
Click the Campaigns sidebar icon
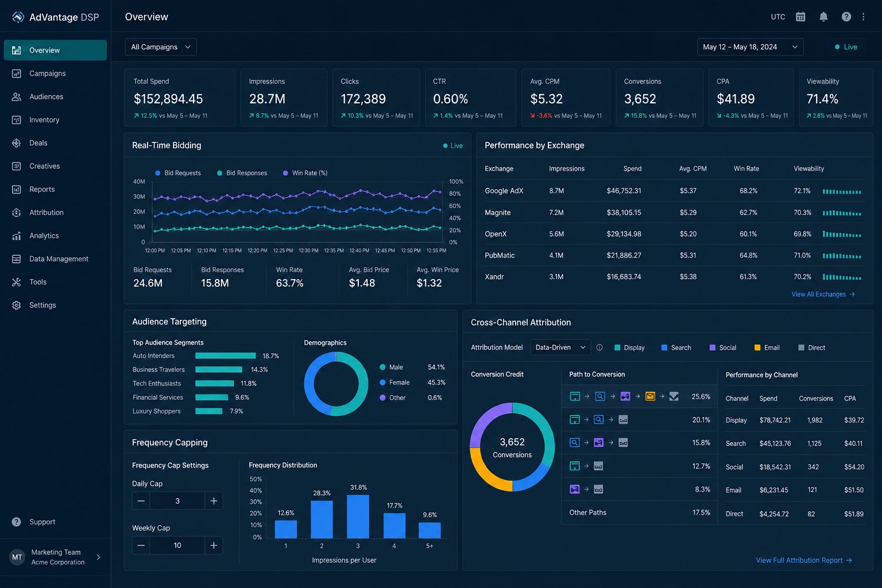coord(17,73)
